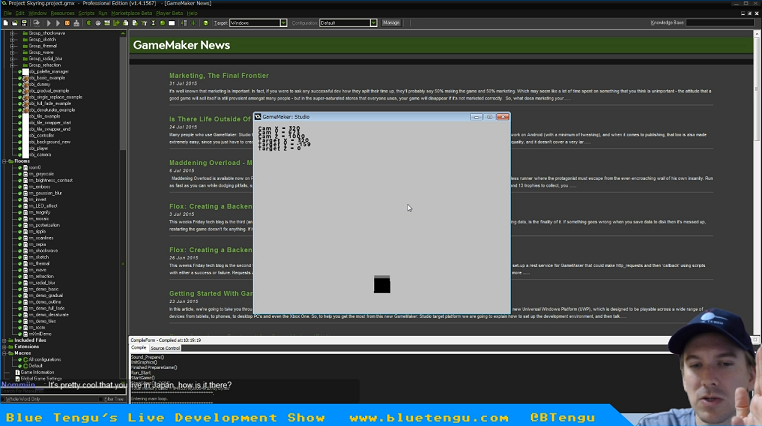Screen dimensions: 762x426
Task: Open 'Getting Started With' news article
Action: [x=211, y=293]
